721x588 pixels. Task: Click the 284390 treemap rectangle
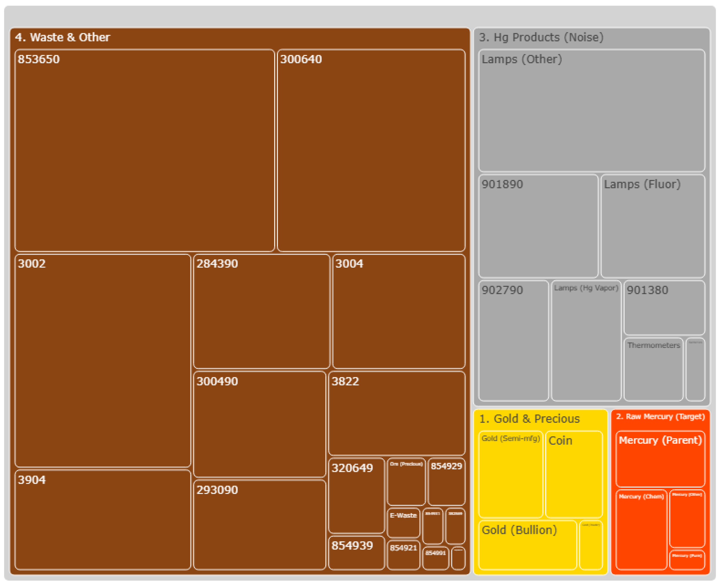tap(261, 311)
